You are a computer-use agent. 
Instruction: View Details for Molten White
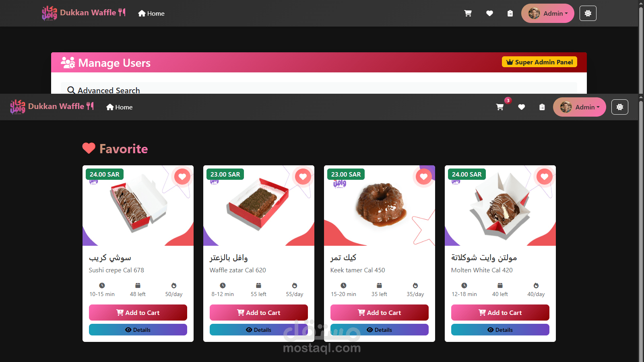pyautogui.click(x=500, y=330)
